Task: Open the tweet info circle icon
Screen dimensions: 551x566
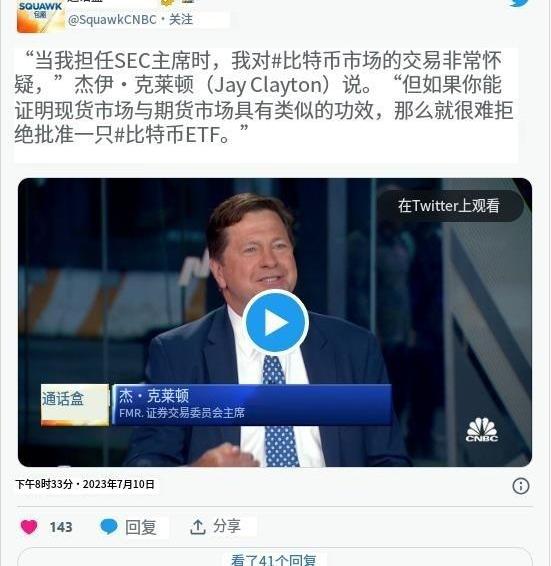Action: click(520, 486)
